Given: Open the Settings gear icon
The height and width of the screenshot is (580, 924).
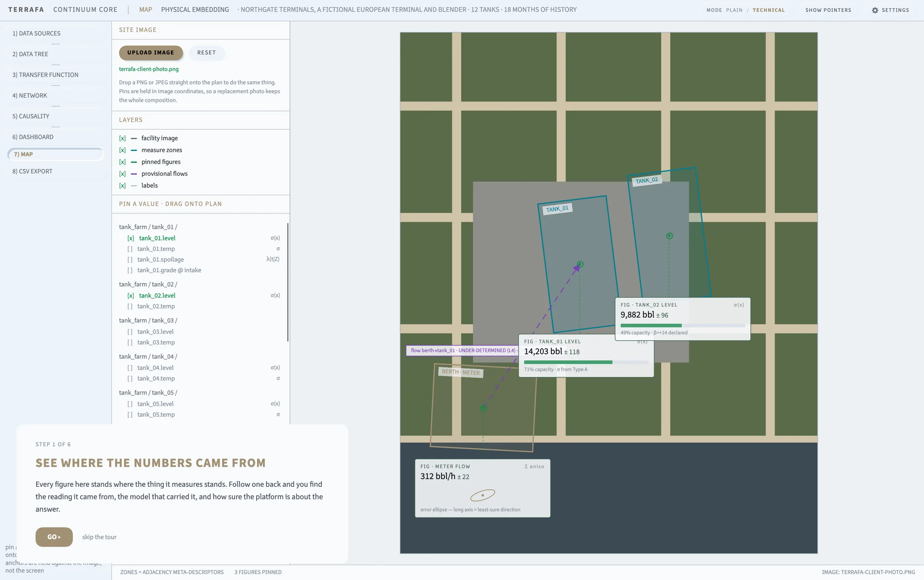Looking at the screenshot, I should coord(875,10).
